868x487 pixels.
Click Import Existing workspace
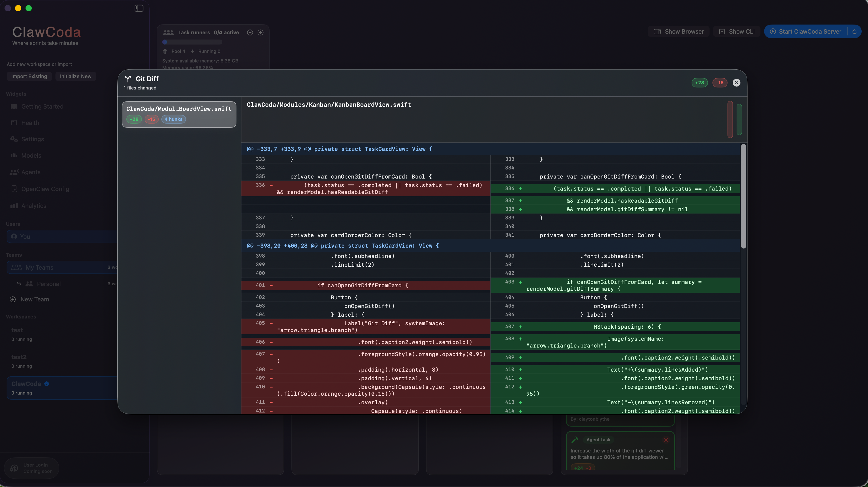point(29,76)
